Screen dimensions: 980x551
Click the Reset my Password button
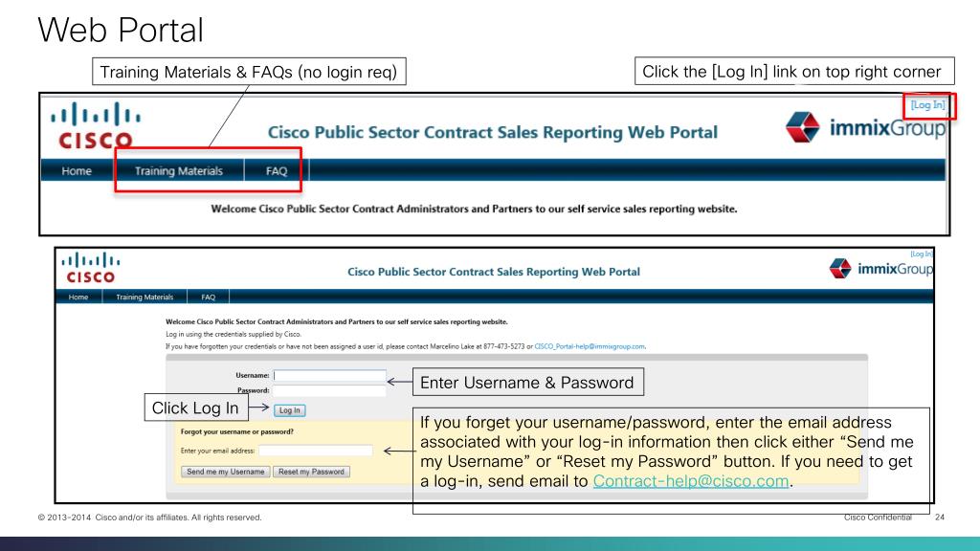[311, 472]
